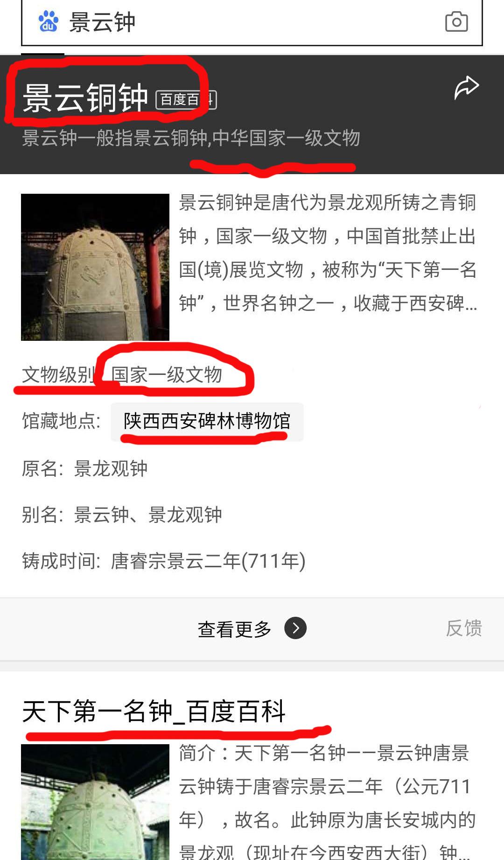504x860 pixels.
Task: Select the 陕西西安碑林博物馆 location tag
Action: (x=207, y=421)
